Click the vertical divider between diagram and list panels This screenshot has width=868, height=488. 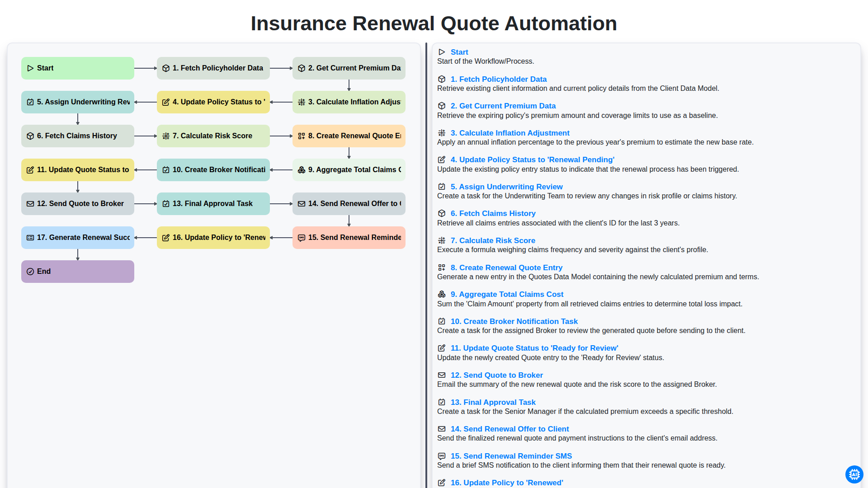point(426,265)
